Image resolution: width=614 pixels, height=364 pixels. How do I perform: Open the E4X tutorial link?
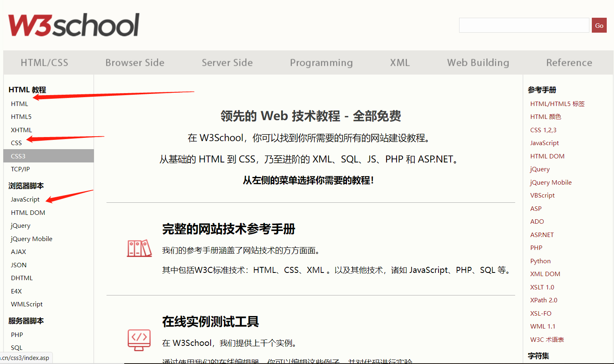16,291
